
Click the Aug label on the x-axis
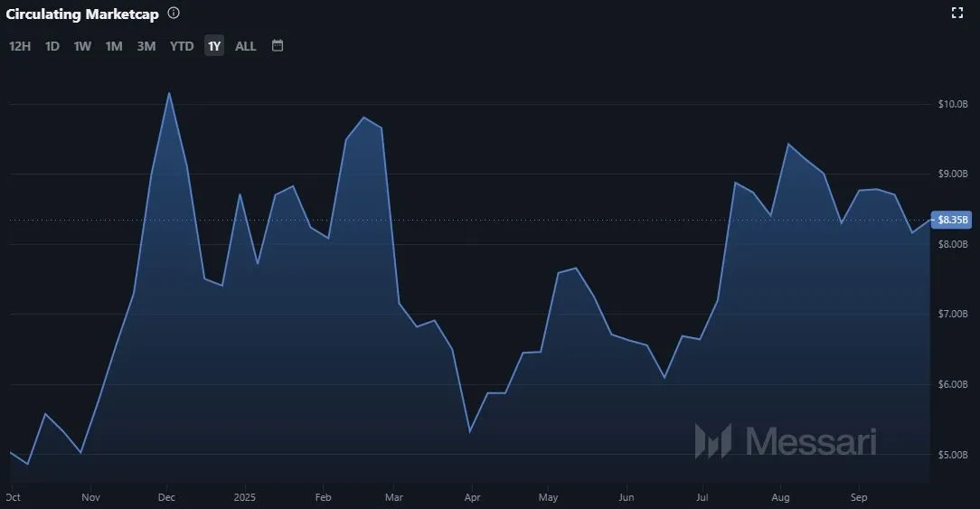point(781,497)
